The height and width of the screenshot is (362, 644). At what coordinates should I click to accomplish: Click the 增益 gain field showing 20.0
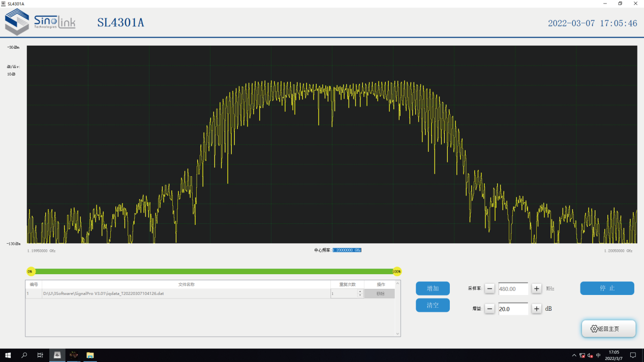513,309
